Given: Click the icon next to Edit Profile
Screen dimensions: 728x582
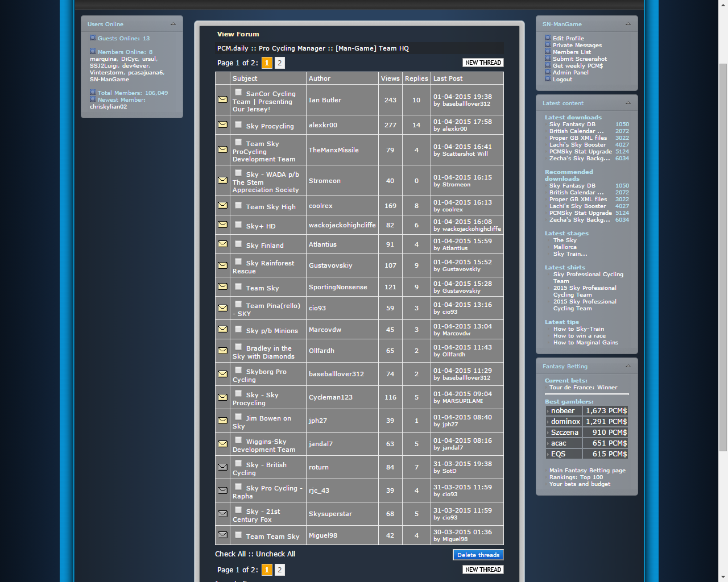Looking at the screenshot, I should pyautogui.click(x=548, y=38).
